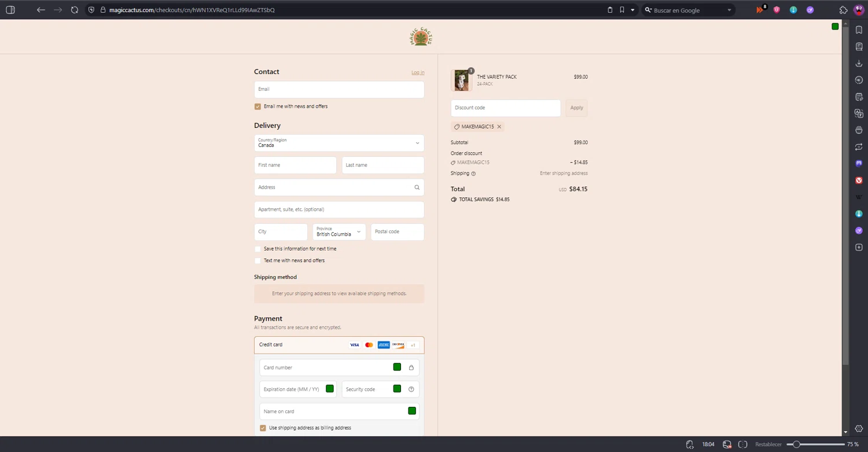Image resolution: width=868 pixels, height=452 pixels.
Task: Open the Vivaldi web panel
Action: (859, 181)
